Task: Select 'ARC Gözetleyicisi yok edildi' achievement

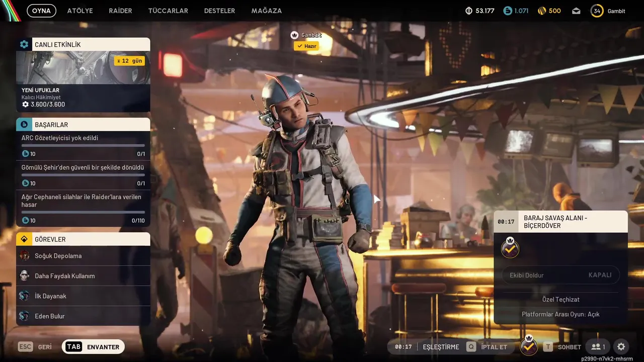Action: (60, 138)
